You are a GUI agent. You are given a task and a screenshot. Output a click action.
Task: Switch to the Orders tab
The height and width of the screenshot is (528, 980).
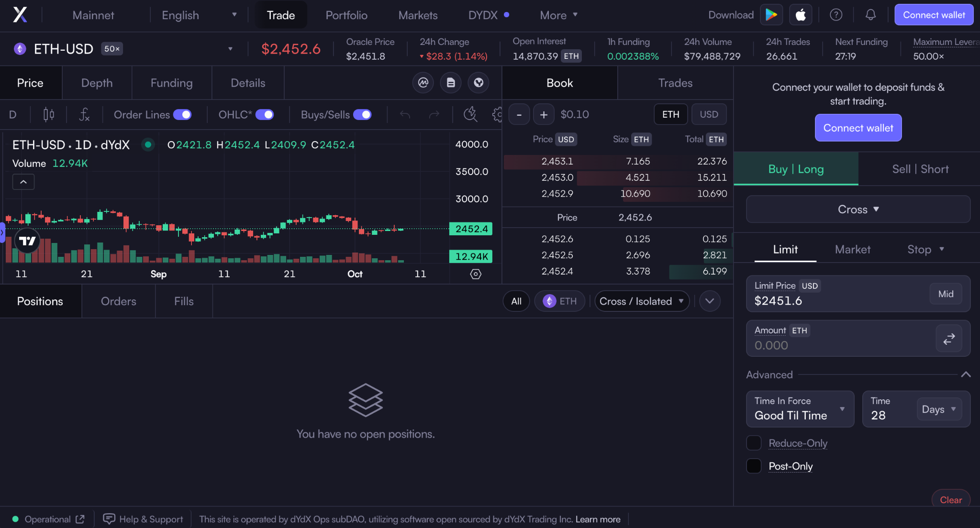118,301
